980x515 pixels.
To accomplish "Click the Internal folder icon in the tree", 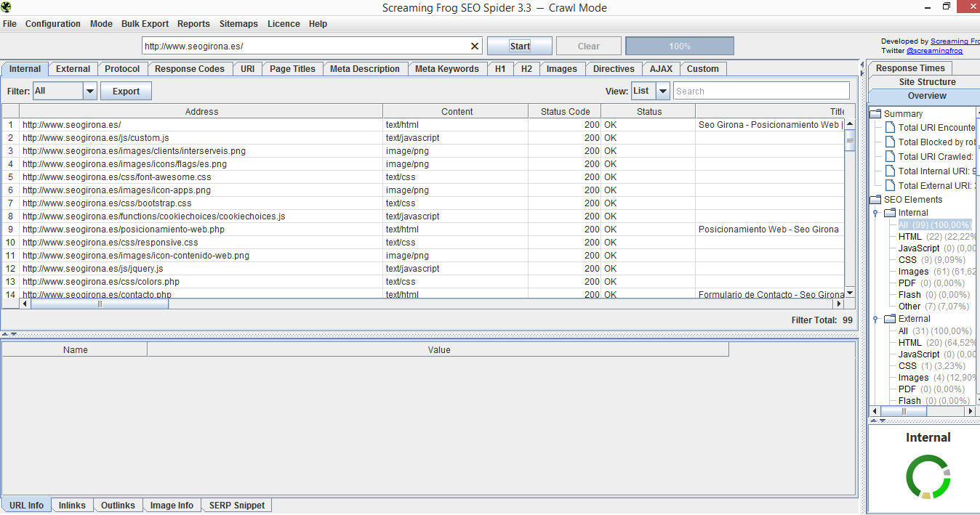I will pos(890,213).
